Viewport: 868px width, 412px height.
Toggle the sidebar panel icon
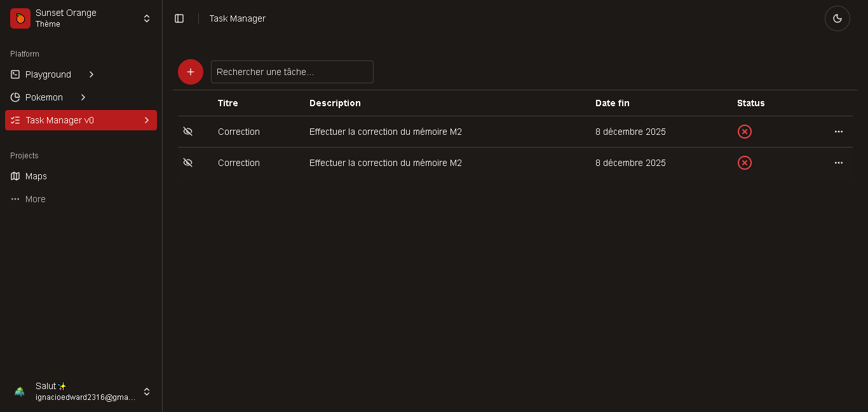[x=179, y=18]
